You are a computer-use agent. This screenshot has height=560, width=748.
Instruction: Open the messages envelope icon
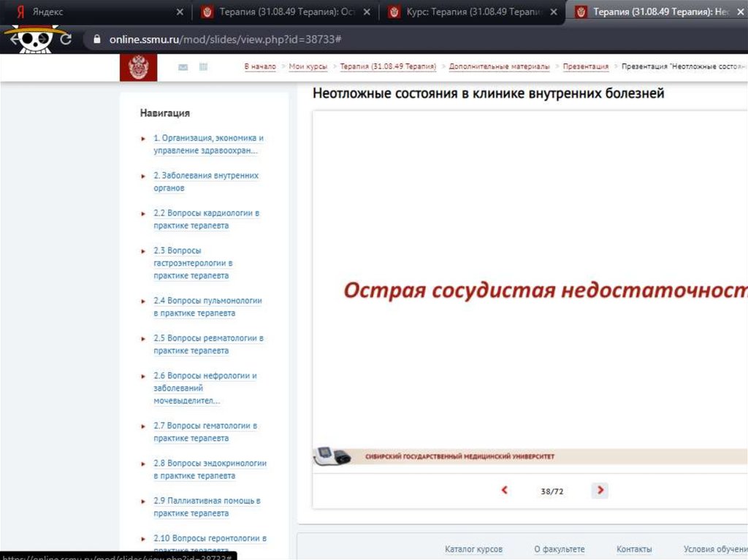click(183, 67)
